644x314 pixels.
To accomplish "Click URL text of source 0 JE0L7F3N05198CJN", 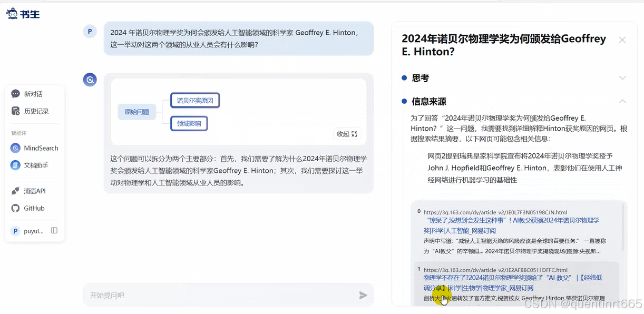I will [495, 212].
